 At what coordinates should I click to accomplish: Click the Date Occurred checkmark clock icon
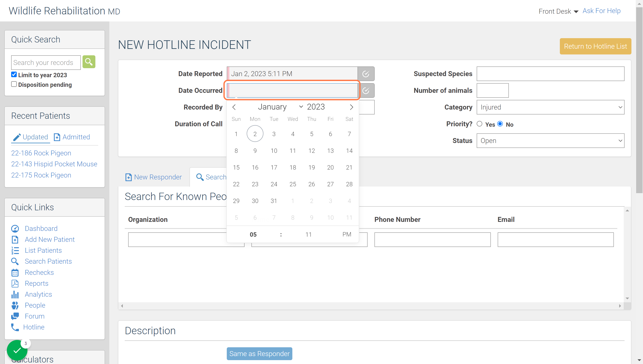pyautogui.click(x=366, y=90)
